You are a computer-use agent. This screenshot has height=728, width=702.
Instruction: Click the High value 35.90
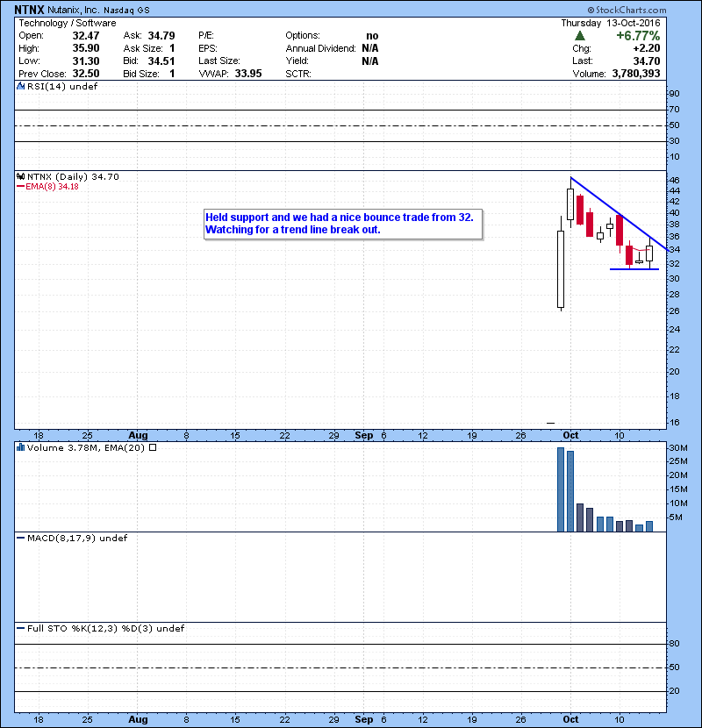point(86,48)
